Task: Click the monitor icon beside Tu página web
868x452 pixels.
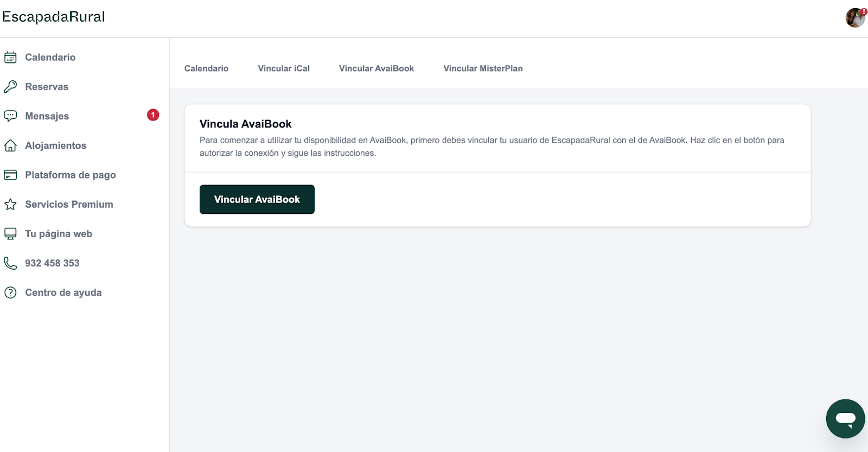Action: [x=10, y=234]
